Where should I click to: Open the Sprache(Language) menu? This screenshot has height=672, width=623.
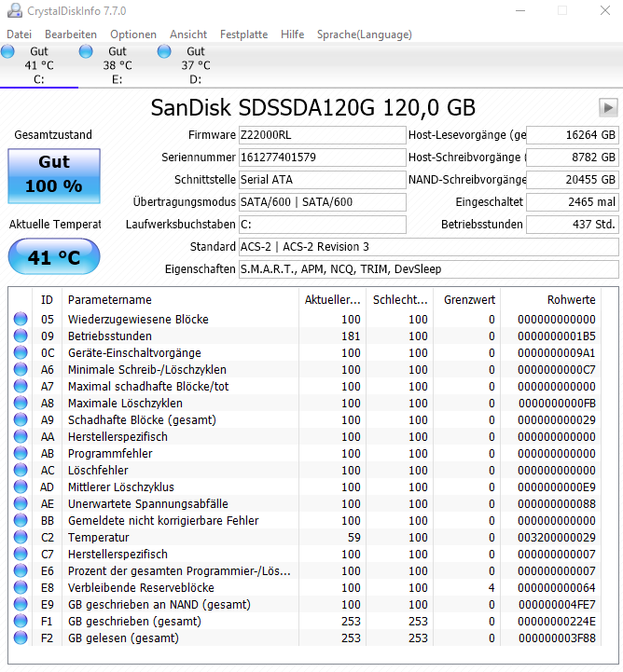[x=365, y=34]
